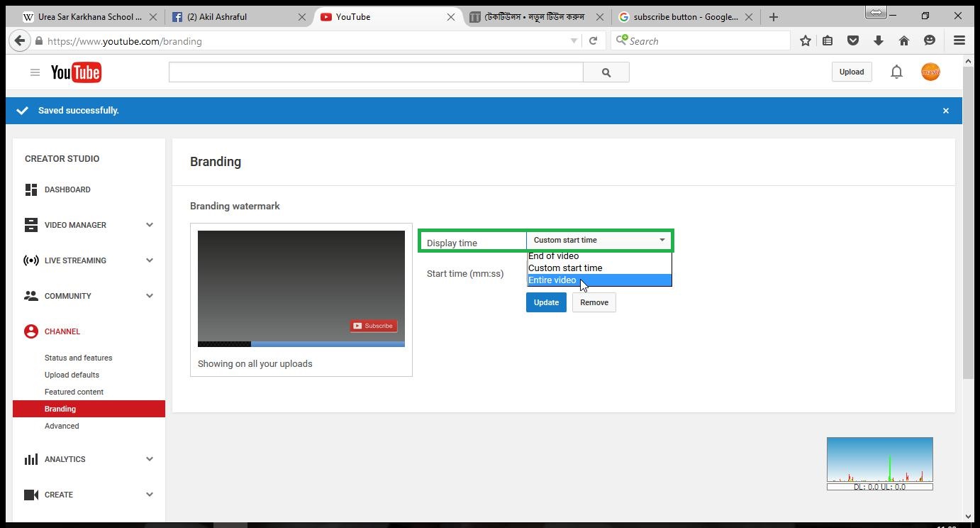Screen dimensions: 980x528
Task: Close the YouTube tab
Action: 451,17
